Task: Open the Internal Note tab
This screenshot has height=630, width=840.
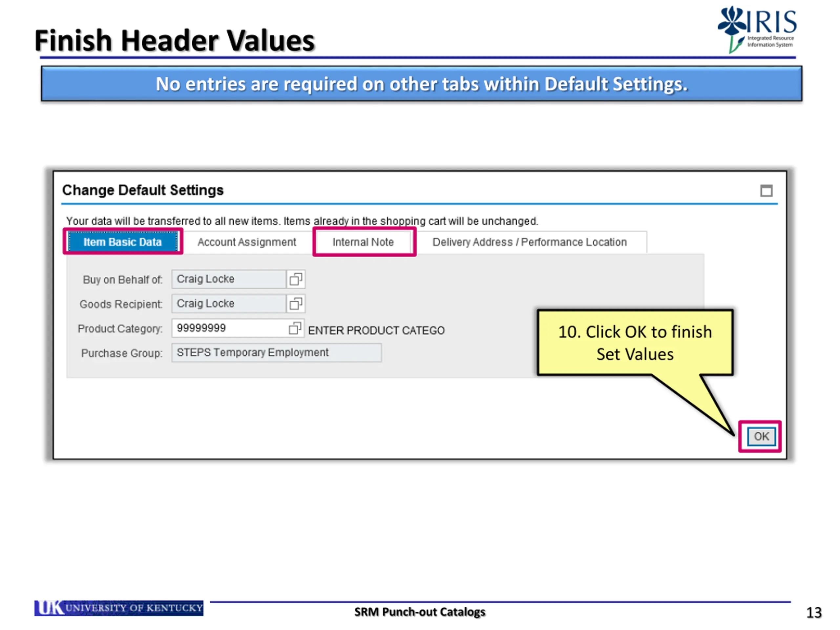Action: [x=364, y=242]
